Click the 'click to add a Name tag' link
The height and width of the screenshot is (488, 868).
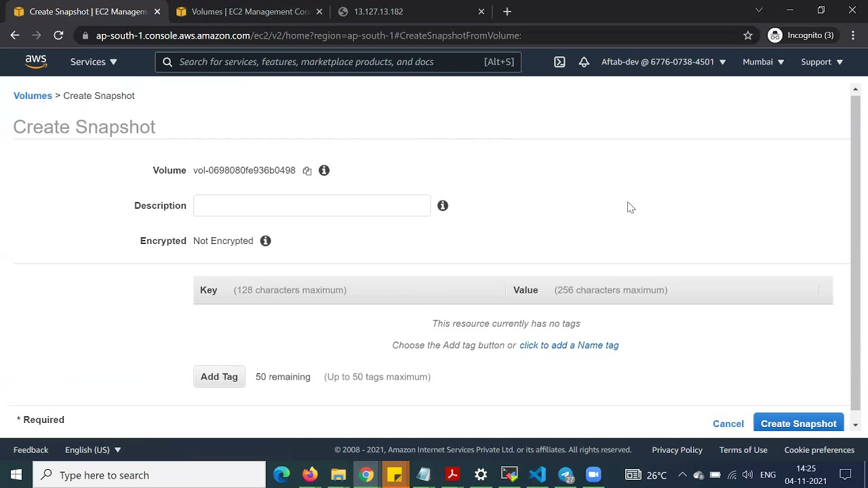click(x=569, y=345)
